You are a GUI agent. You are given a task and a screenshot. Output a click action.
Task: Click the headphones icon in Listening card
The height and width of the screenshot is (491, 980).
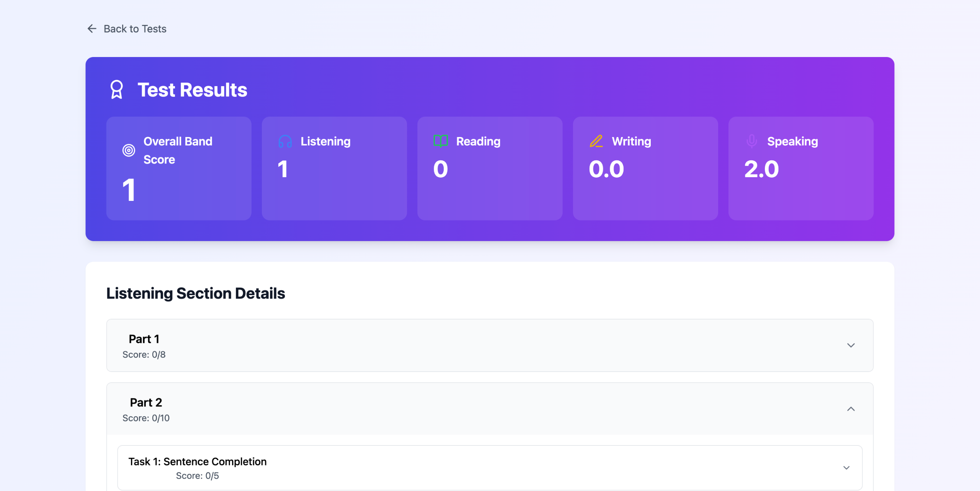tap(285, 141)
